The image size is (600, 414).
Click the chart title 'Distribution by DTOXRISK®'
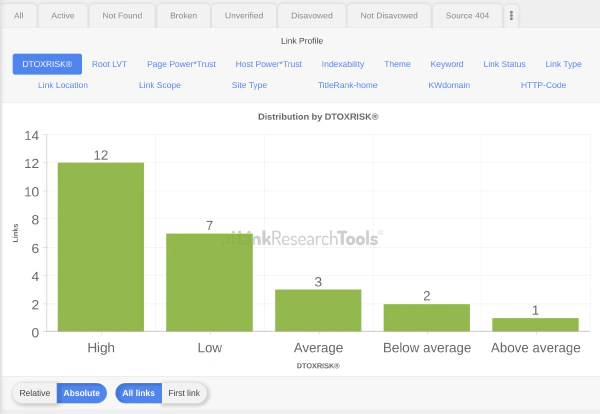[318, 117]
